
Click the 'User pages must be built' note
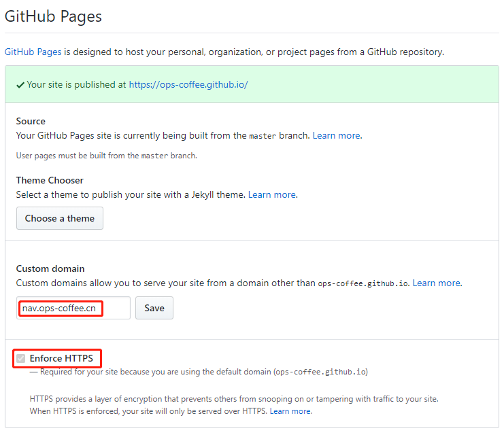click(105, 156)
